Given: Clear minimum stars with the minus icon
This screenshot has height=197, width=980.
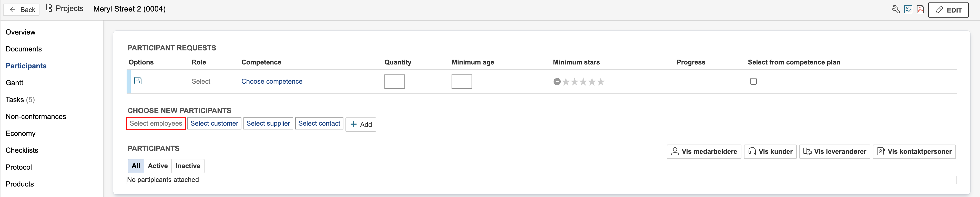Looking at the screenshot, I should 557,82.
